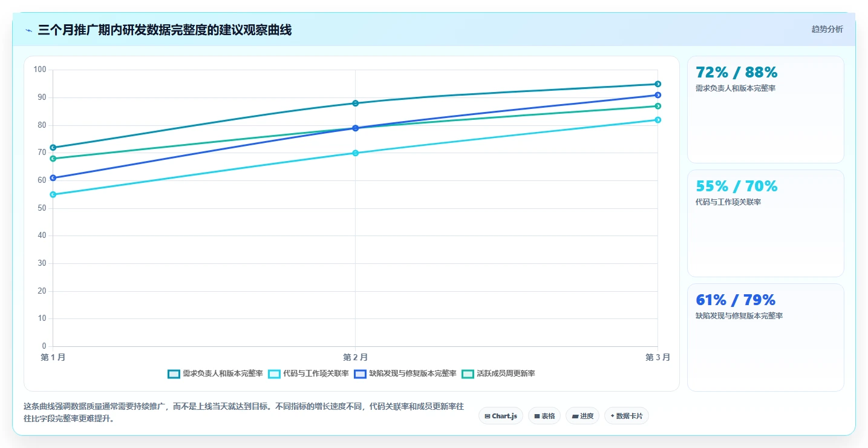868x448 pixels.
Task: Click the lightning icon beside the title
Action: click(x=29, y=30)
